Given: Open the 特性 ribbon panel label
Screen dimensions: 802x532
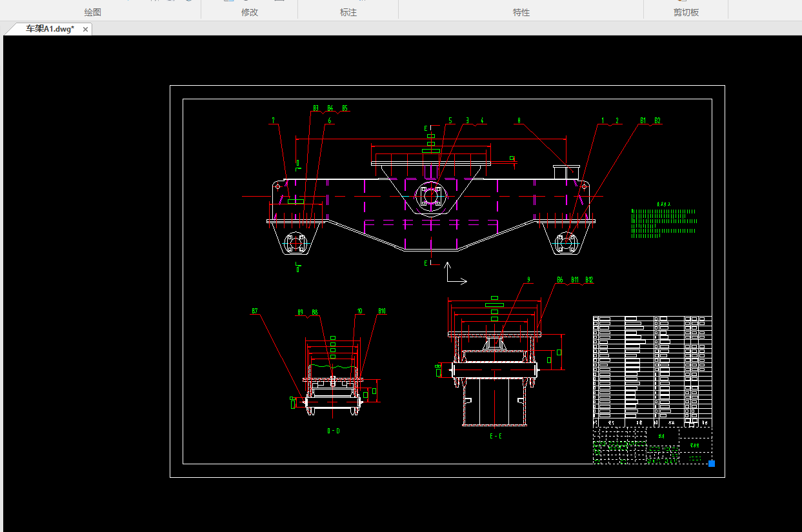Looking at the screenshot, I should tap(521, 12).
